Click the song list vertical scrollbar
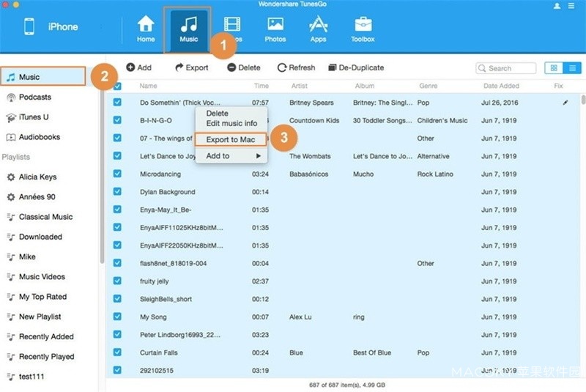The image size is (586, 392). pos(583,100)
